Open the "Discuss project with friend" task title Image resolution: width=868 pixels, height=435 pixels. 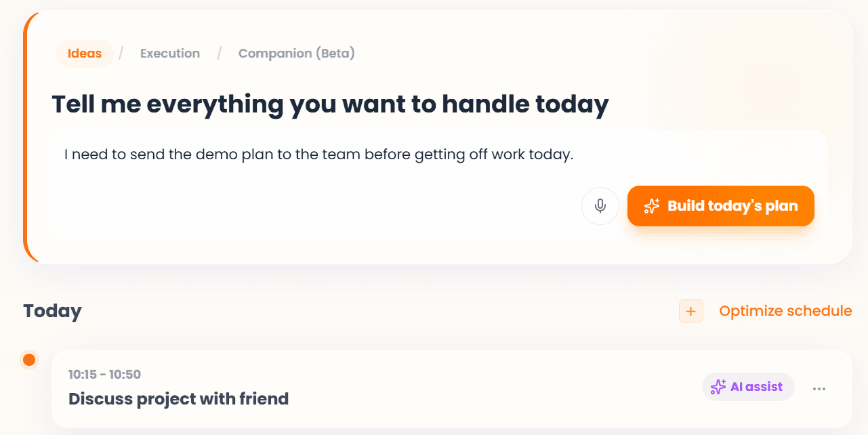pyautogui.click(x=179, y=398)
